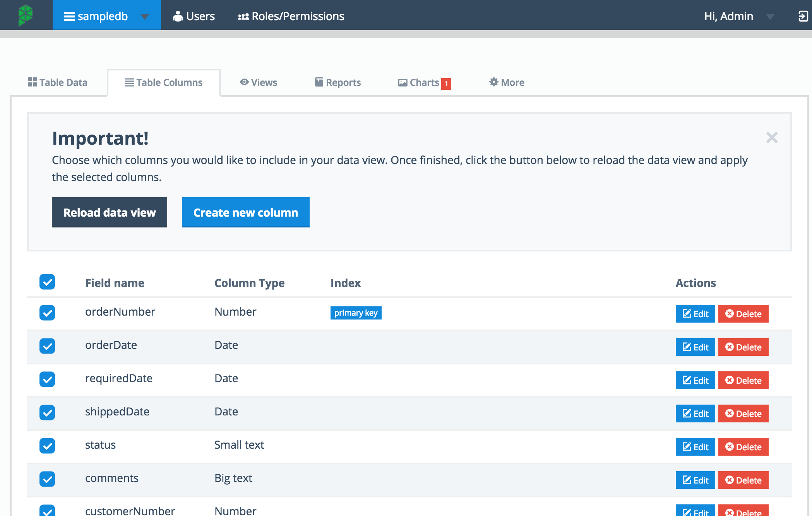
Task: Uncheck the orderNumber column checkbox
Action: point(47,313)
